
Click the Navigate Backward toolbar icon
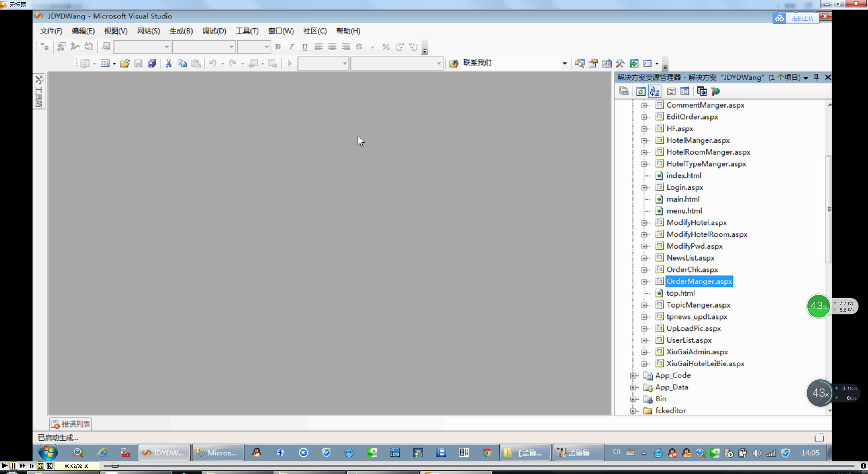click(253, 63)
